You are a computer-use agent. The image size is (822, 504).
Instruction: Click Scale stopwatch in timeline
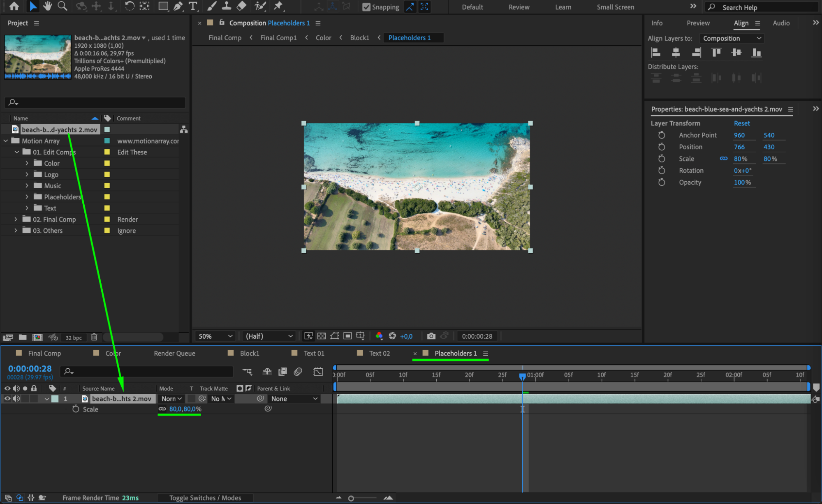pos(76,409)
